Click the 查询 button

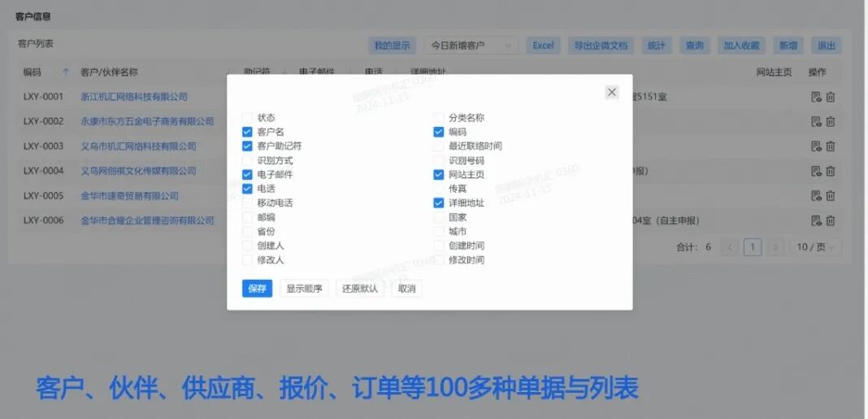(x=695, y=46)
